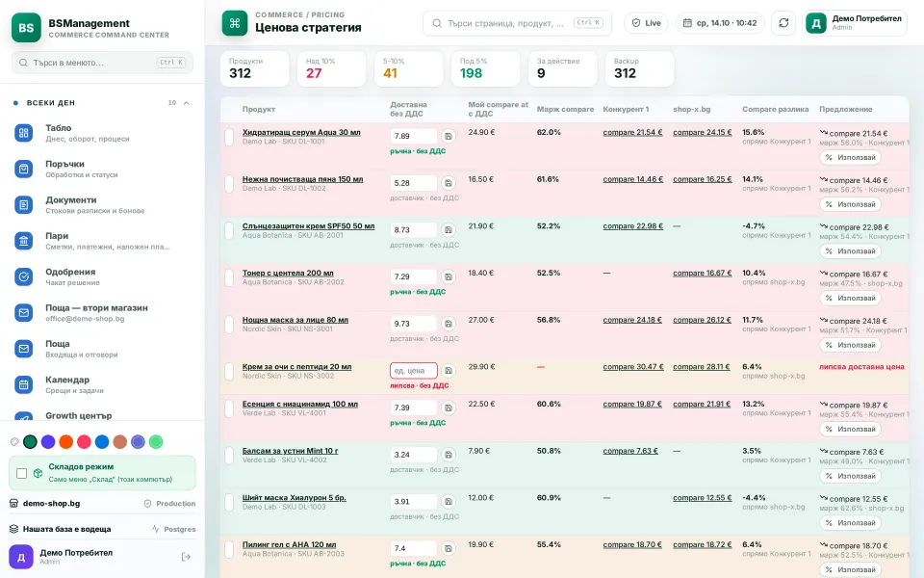924x578 pixels.
Task: Sort by Марж compare column header
Action: (565, 109)
